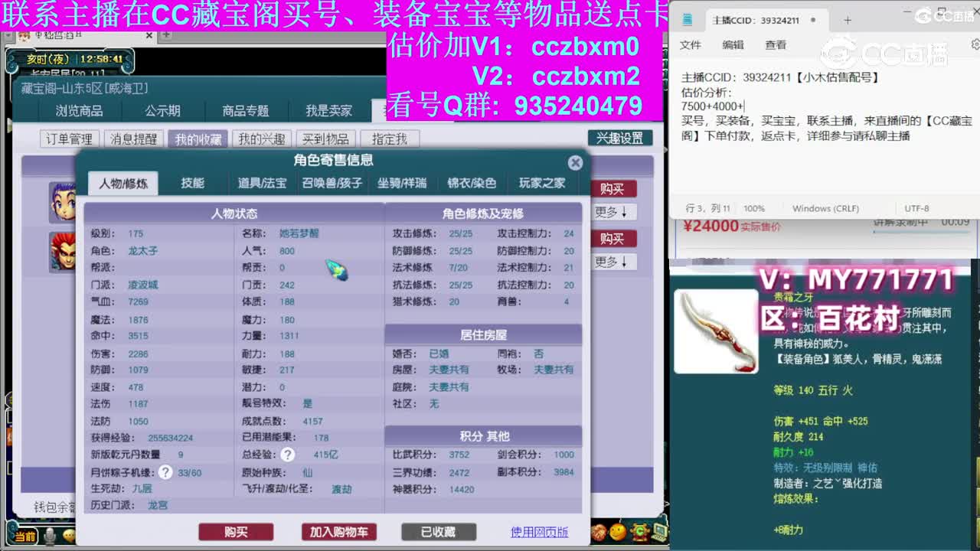The image size is (980, 551).
Task: Open new game tab with plus button
Action: click(x=166, y=34)
